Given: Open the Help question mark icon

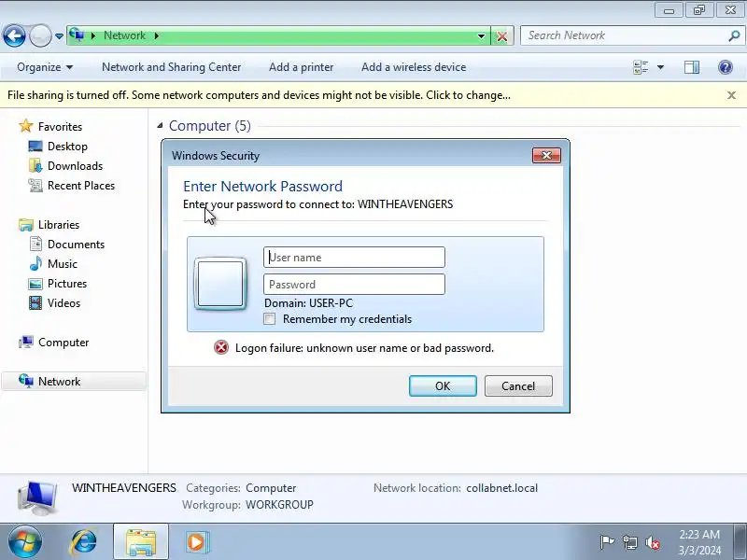Looking at the screenshot, I should tap(726, 67).
